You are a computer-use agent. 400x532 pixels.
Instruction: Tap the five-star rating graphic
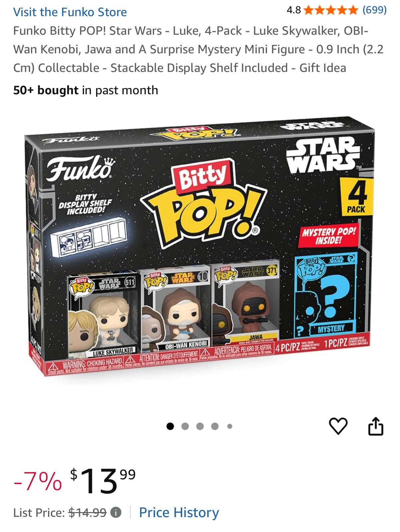point(331,10)
